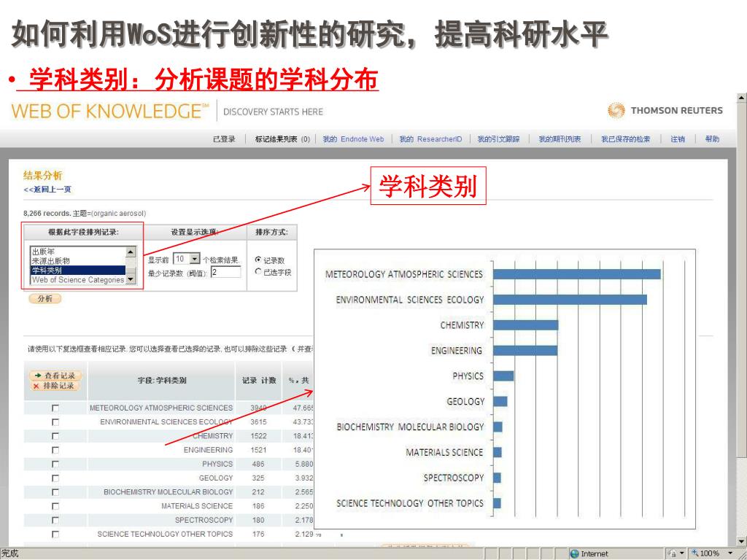The image size is (747, 560).
Task: Click page scrollbar down arrow
Action: [741, 542]
